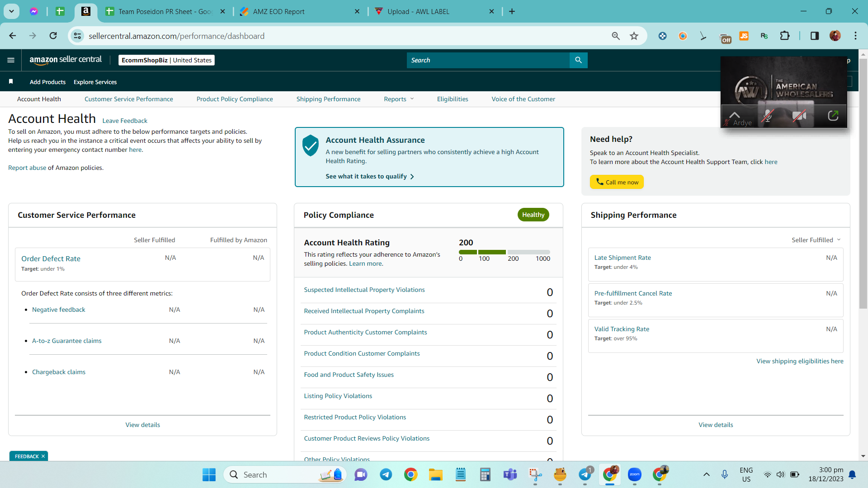Close the Upload - AWL LABEL tab
The height and width of the screenshot is (488, 868).
click(491, 12)
